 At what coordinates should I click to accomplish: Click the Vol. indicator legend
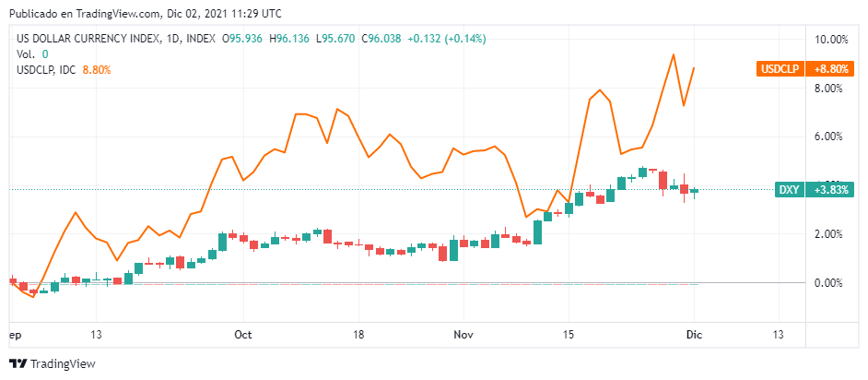point(26,54)
